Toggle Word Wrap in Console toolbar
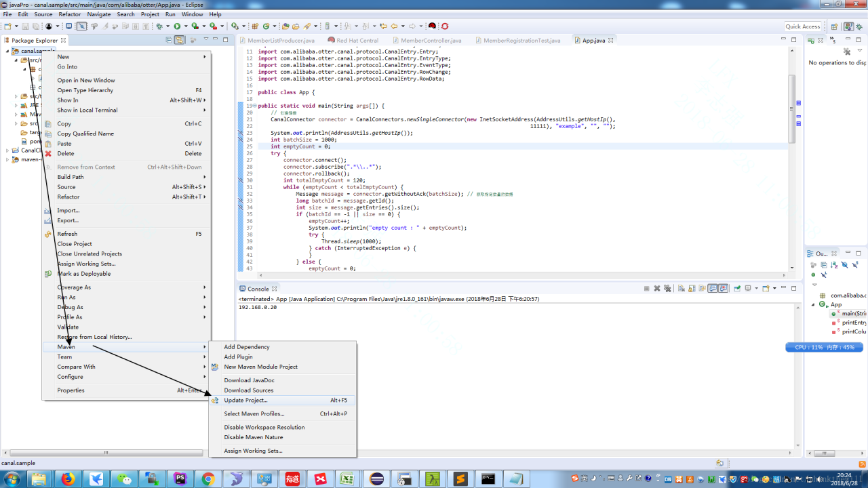Viewport: 868px width, 488px height. [x=703, y=288]
